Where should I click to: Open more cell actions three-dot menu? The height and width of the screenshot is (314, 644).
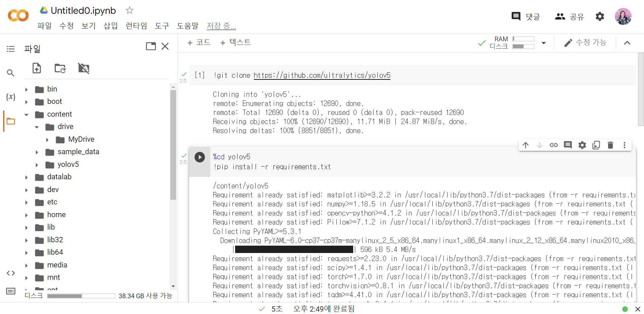pyautogui.click(x=625, y=145)
